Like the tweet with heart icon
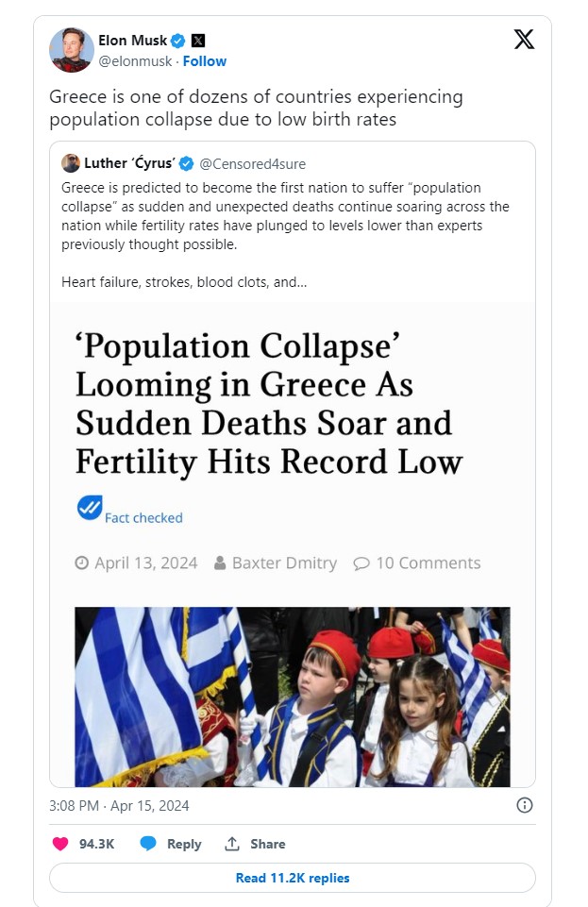Screen dimensions: 588x907 (x=60, y=844)
